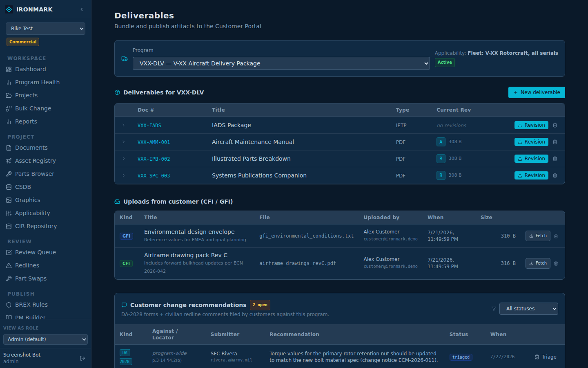
Task: Delete the Airframe drawing pack upload
Action: (x=556, y=264)
